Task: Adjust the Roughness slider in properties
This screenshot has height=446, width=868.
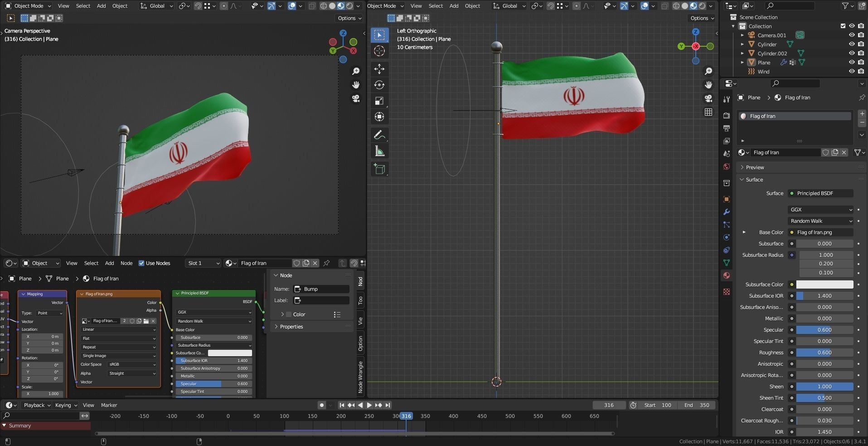Action: (824, 353)
